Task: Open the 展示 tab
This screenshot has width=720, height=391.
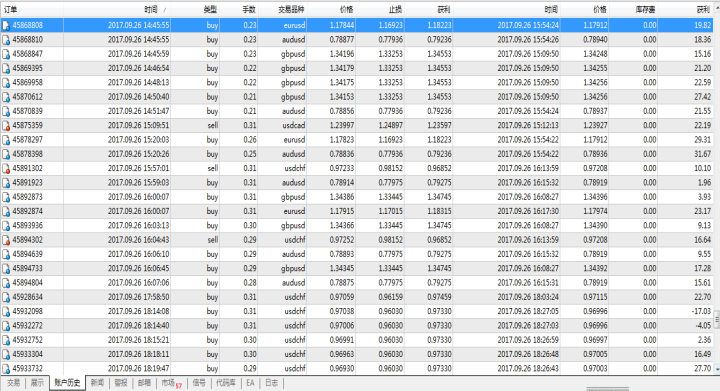Action: (x=37, y=383)
